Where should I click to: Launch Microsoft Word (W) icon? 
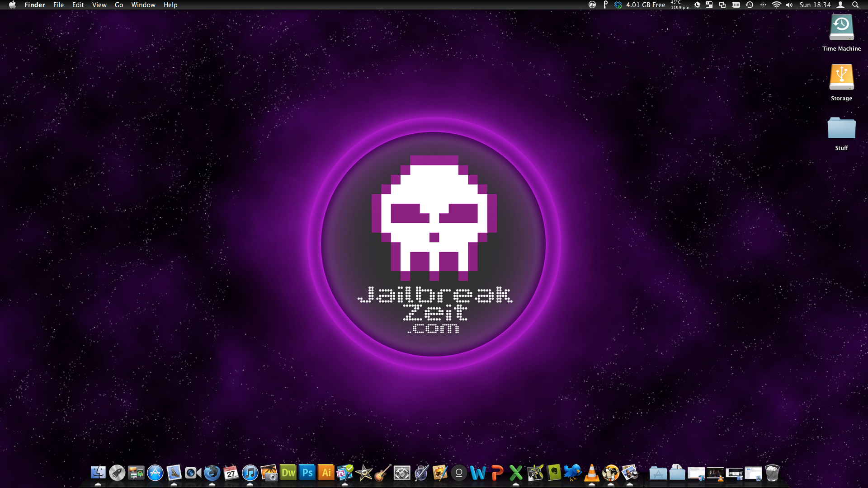478,473
